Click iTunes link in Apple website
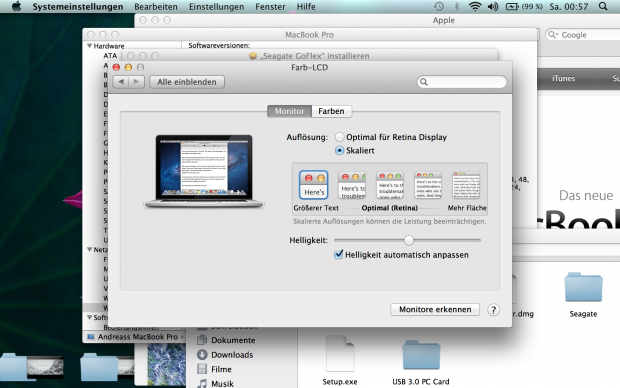This screenshot has height=388, width=620. pyautogui.click(x=563, y=78)
